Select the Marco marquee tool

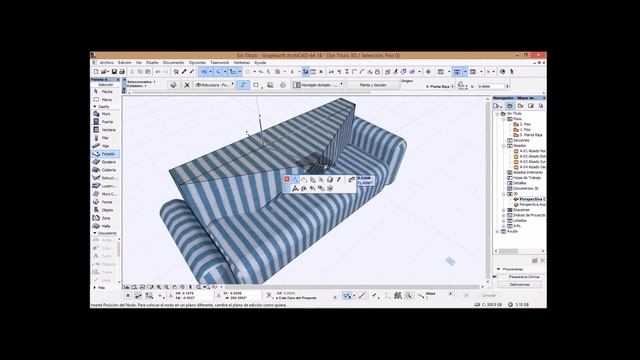105,100
